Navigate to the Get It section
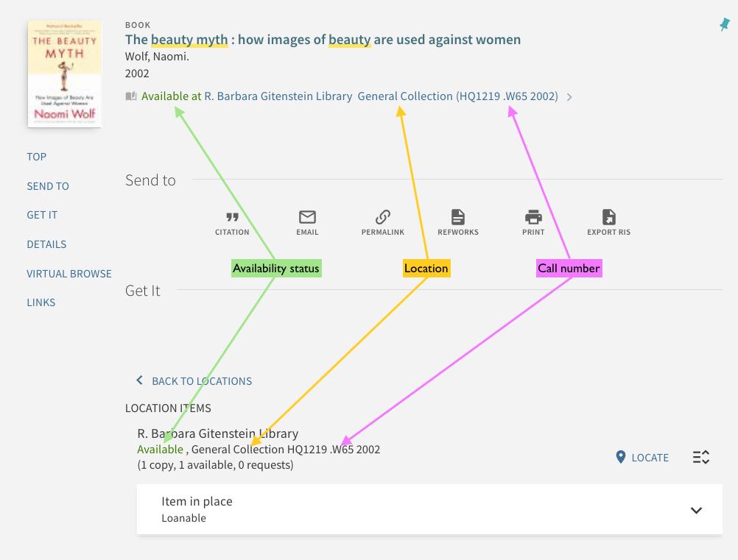 point(43,215)
